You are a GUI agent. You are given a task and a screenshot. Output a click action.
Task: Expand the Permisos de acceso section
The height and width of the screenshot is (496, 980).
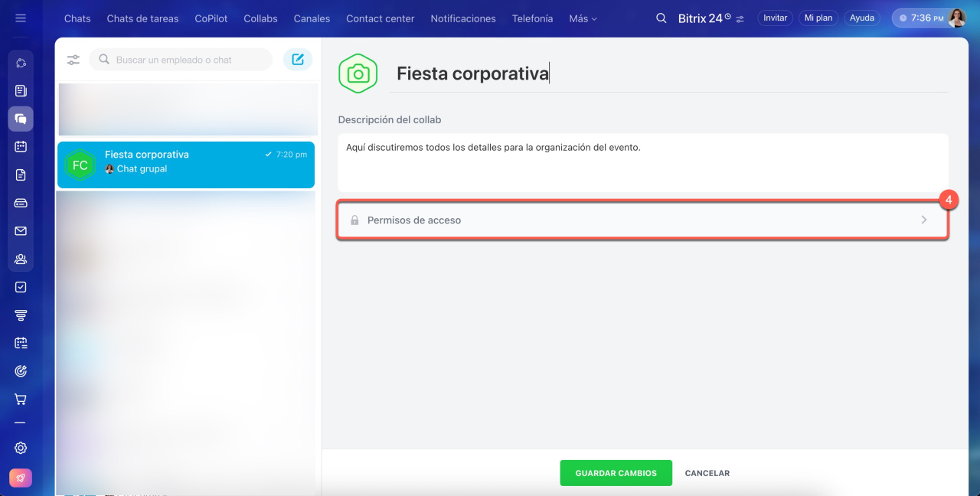tap(642, 220)
